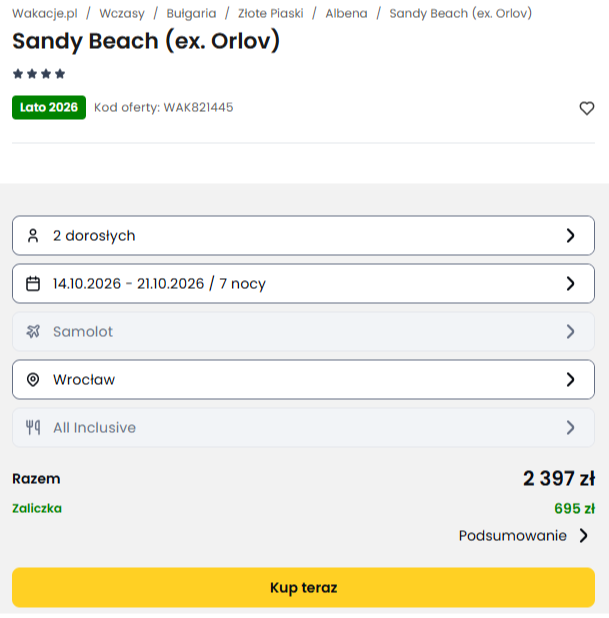
Task: Click the airplane icon next to Samolot
Action: 33,332
